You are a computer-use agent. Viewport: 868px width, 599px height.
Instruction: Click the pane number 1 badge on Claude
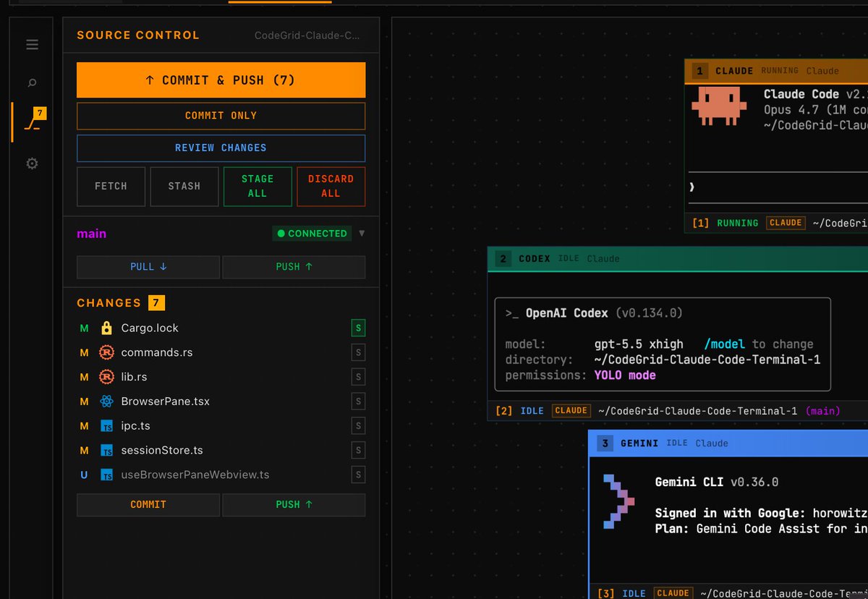click(x=699, y=71)
